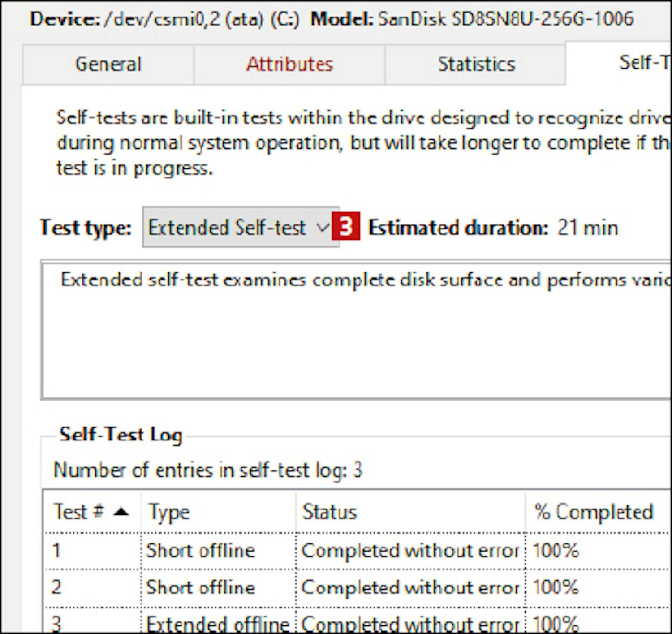Click test 2 100% completed cell

(556, 587)
